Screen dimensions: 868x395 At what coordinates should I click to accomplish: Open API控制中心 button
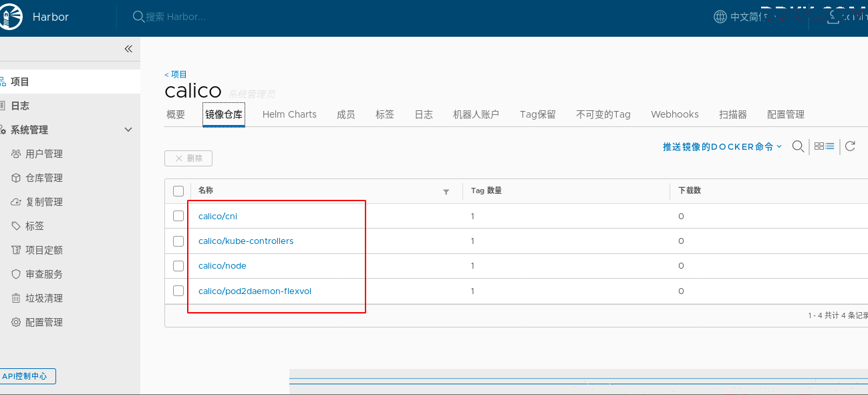25,376
